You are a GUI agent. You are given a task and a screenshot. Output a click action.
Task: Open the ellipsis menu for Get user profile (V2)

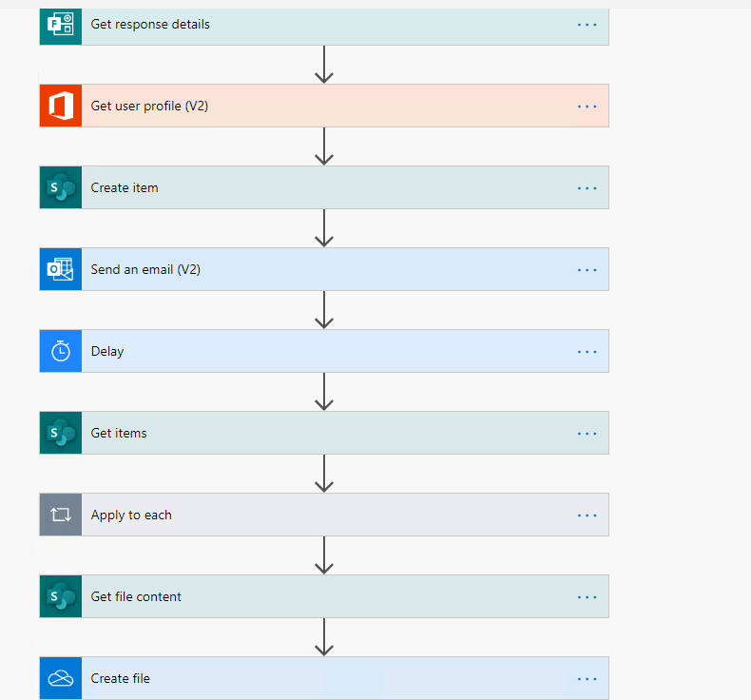[587, 107]
